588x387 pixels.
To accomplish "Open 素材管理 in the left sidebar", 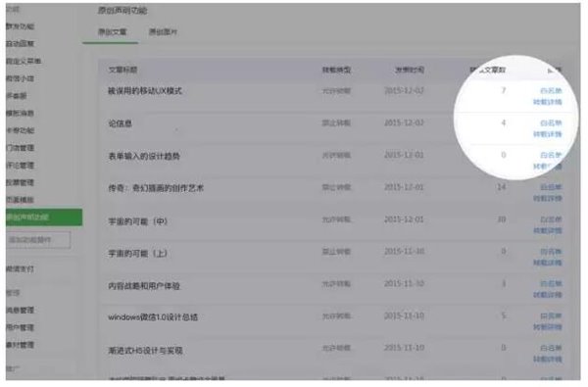I will 20,345.
